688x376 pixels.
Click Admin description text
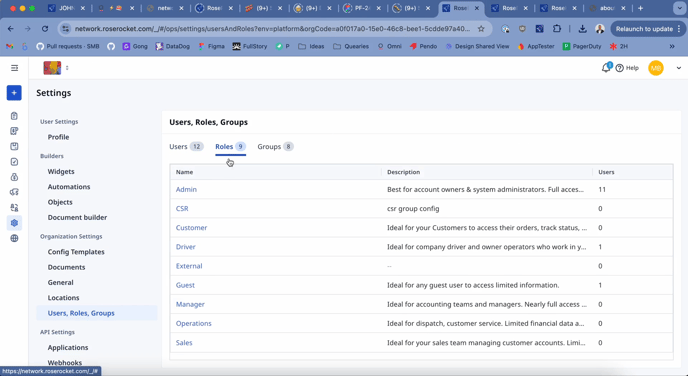point(485,190)
